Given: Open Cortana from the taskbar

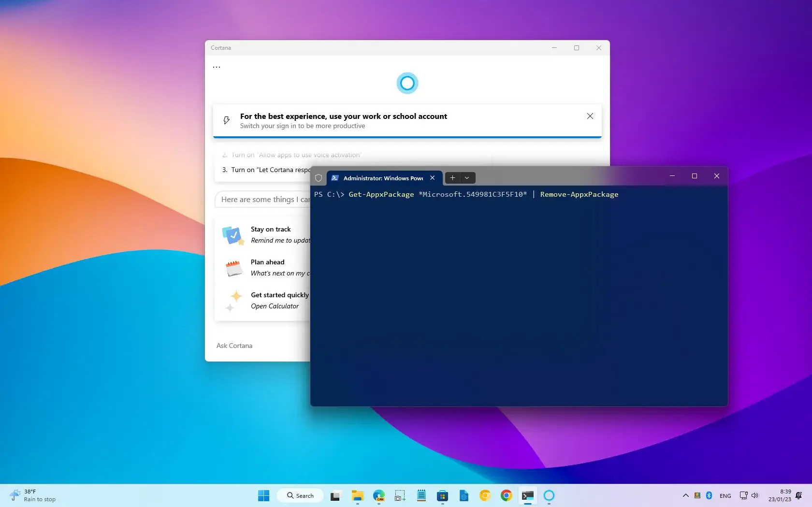Looking at the screenshot, I should tap(549, 495).
